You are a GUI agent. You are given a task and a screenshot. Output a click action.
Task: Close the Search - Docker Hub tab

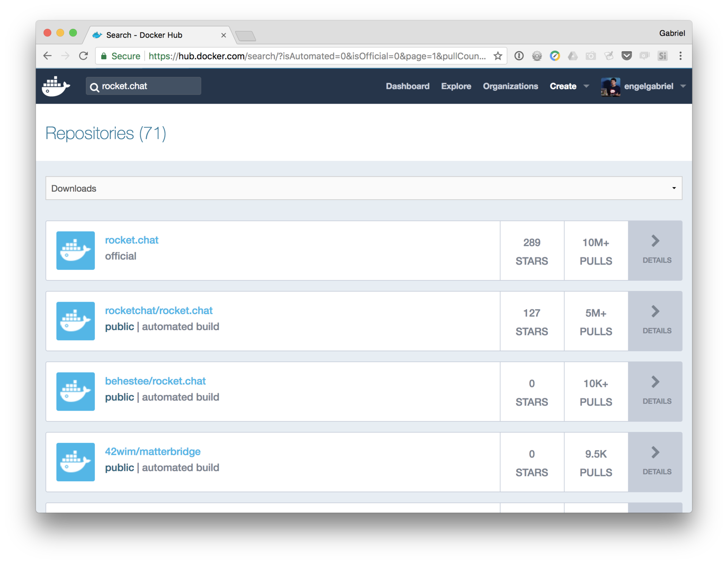pos(223,35)
